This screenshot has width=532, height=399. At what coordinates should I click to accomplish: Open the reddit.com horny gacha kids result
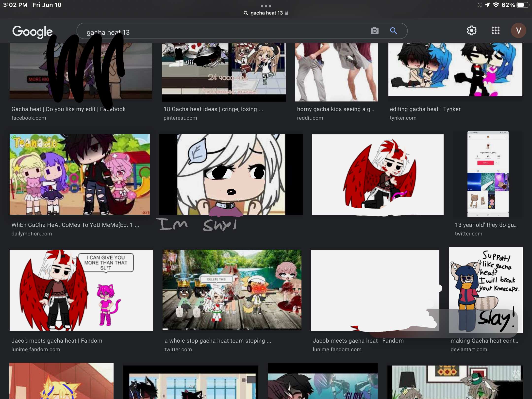(335, 109)
